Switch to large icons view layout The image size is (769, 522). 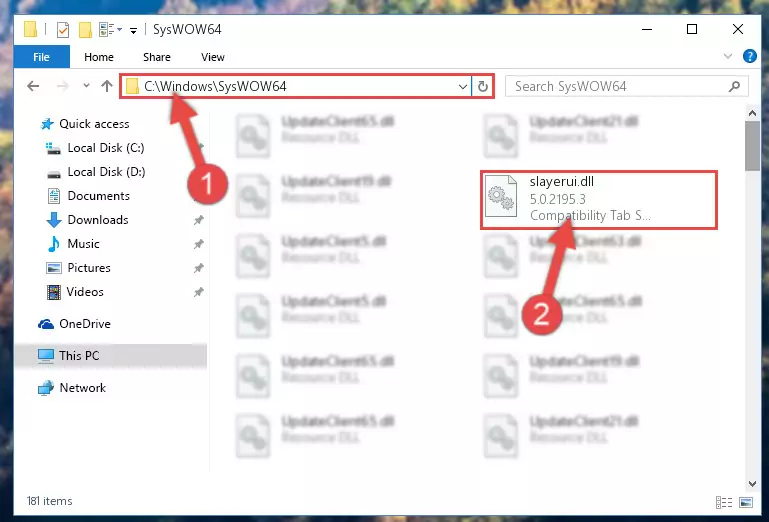click(x=746, y=502)
